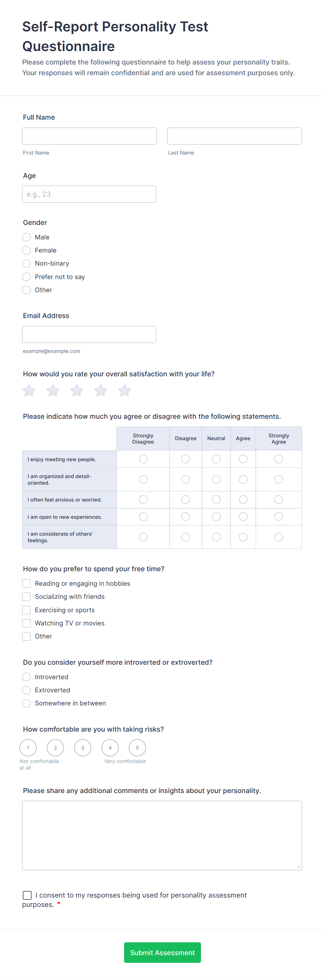Mark Strongly Agree for meeting new people
The height and width of the screenshot is (980, 321).
pos(278,459)
